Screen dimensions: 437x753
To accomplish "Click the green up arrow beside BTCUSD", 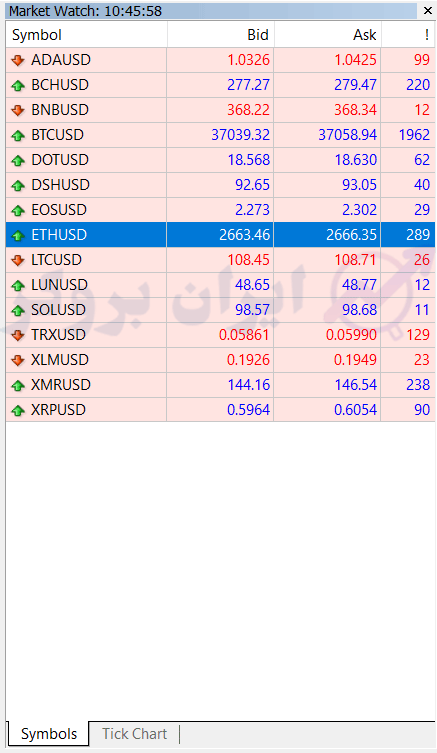I will pyautogui.click(x=18, y=135).
